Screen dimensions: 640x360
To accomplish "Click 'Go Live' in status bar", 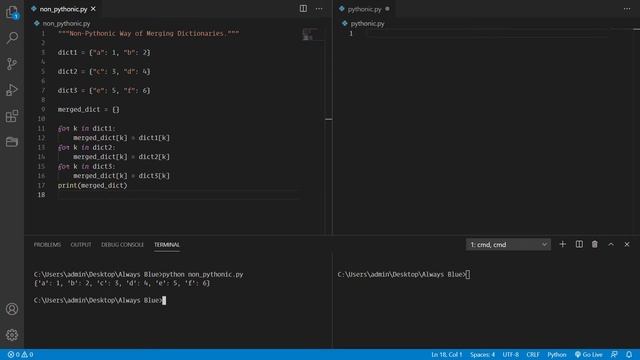I will pos(589,354).
